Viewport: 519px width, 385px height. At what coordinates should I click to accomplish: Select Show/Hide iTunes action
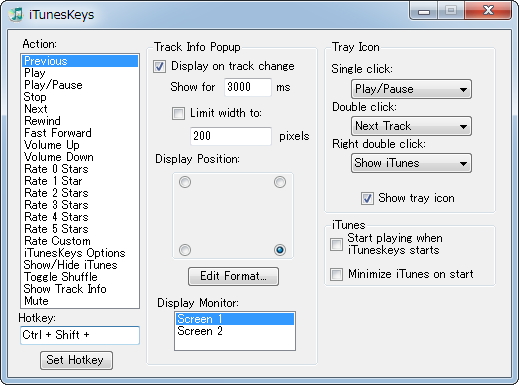click(x=80, y=265)
